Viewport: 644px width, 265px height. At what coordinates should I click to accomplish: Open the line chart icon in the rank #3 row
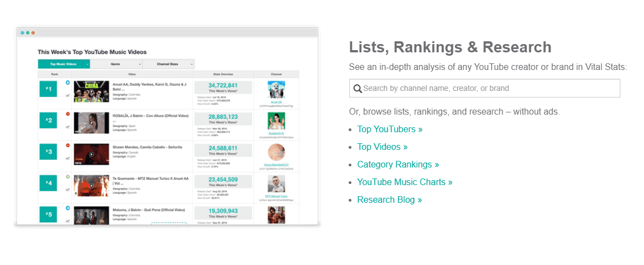click(x=68, y=158)
